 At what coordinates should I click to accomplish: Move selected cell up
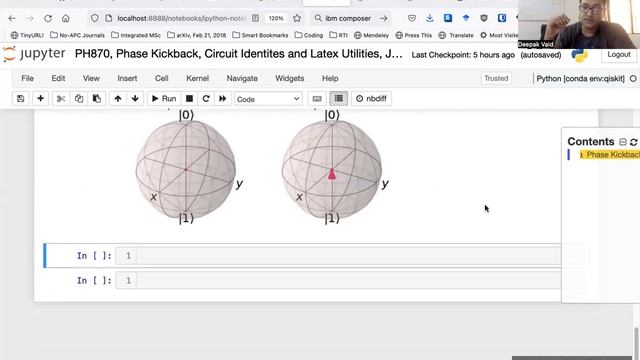tap(118, 99)
